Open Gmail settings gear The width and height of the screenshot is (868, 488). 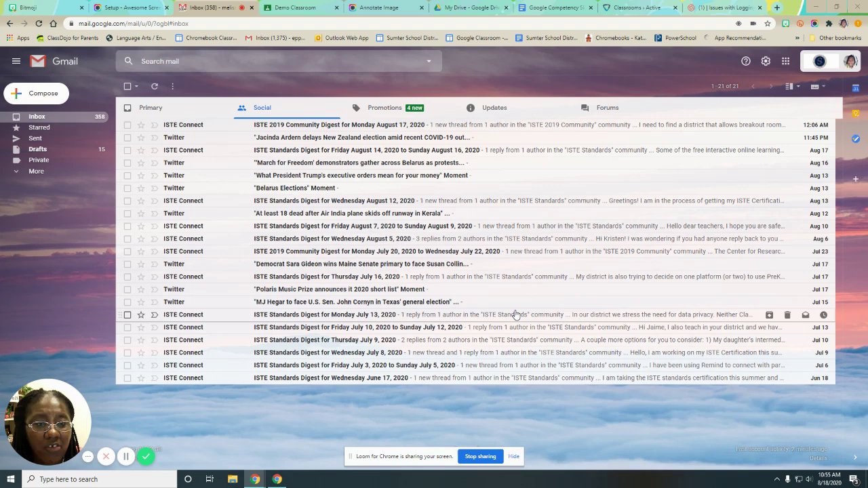tap(766, 61)
